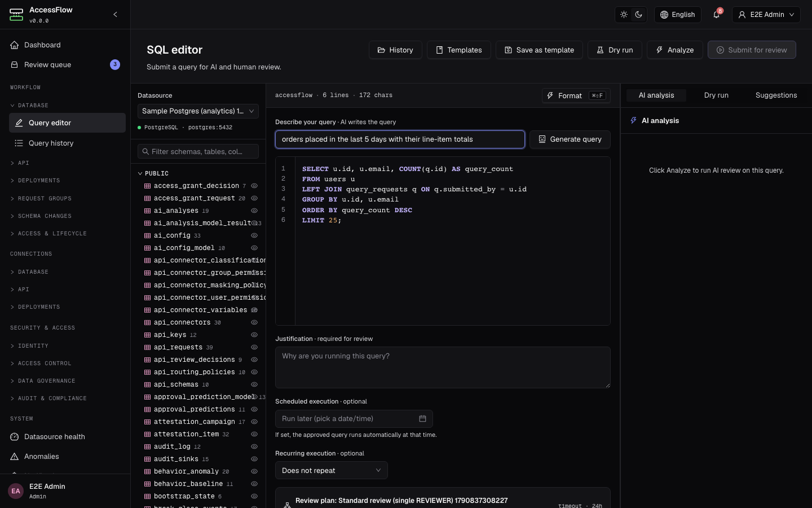812x508 pixels.
Task: Collapse the PUBLIC schema tree
Action: (x=140, y=173)
